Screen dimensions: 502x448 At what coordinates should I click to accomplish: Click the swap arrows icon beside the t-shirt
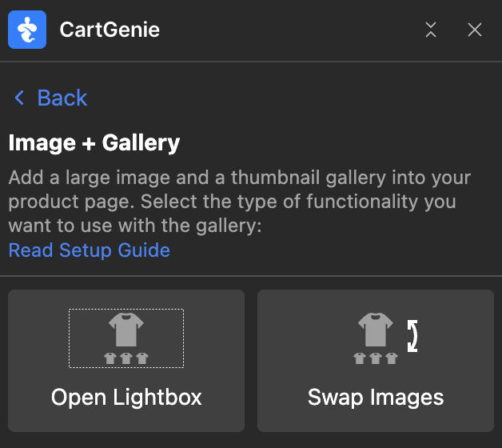tap(412, 336)
